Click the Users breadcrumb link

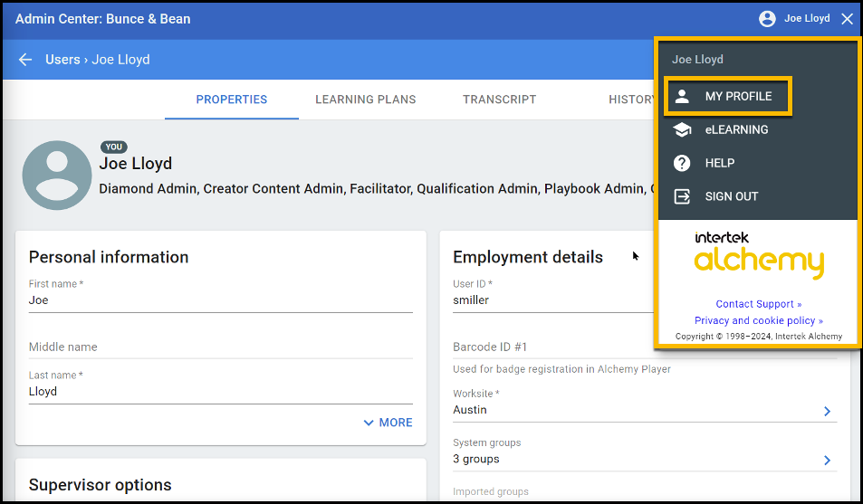62,60
